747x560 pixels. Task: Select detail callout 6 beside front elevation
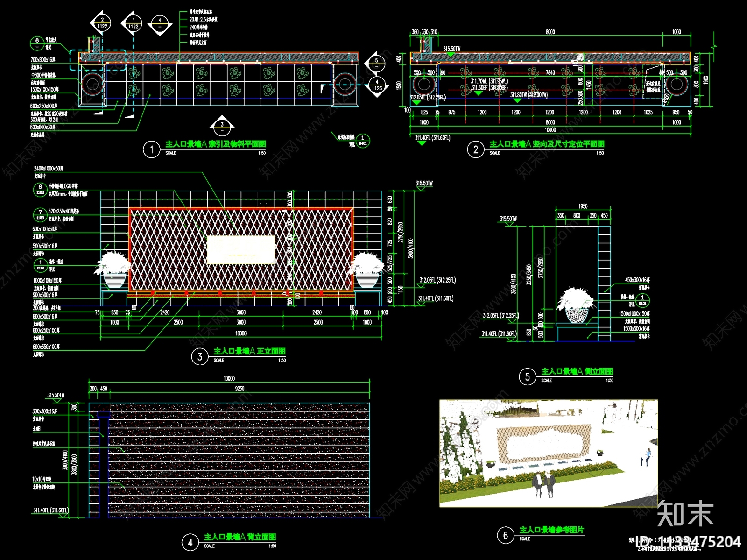tap(40, 190)
